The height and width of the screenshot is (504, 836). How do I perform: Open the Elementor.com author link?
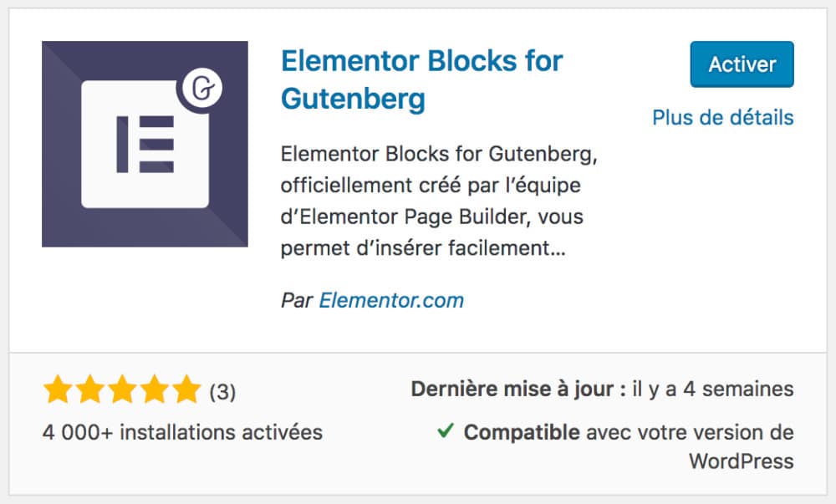pos(391,299)
